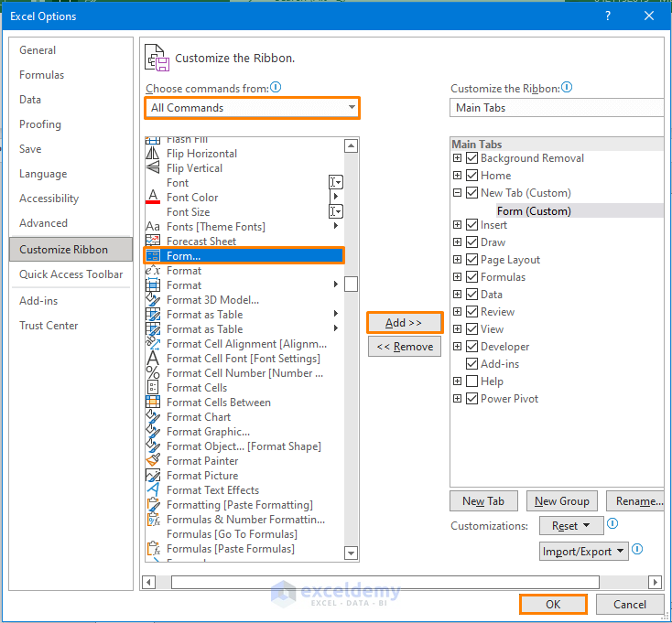Click the horizontal scrollbar thumb at bottom
The height and width of the screenshot is (623, 672).
(x=385, y=583)
